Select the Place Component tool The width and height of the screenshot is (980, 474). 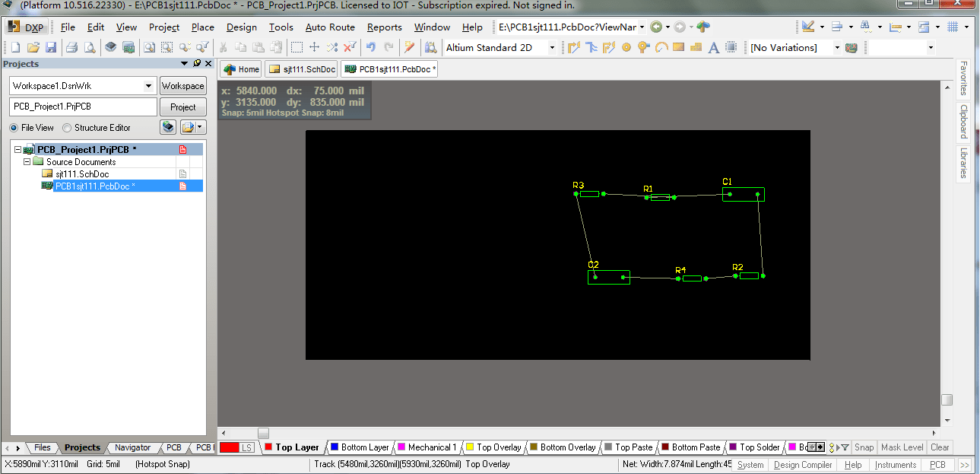(730, 47)
